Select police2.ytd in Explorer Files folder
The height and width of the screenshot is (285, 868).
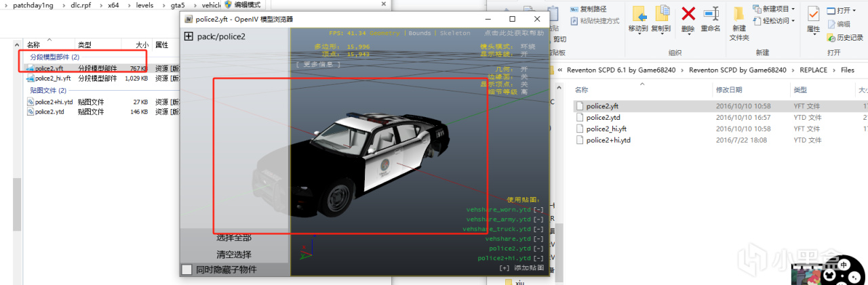point(603,117)
